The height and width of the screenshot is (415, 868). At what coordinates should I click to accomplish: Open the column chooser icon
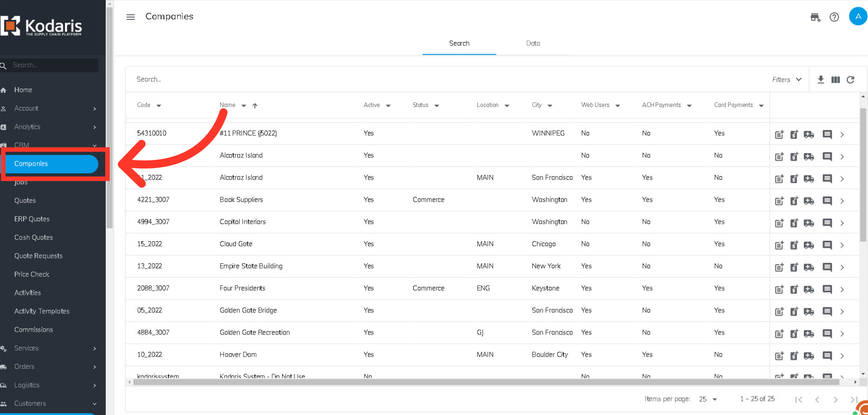click(x=835, y=79)
